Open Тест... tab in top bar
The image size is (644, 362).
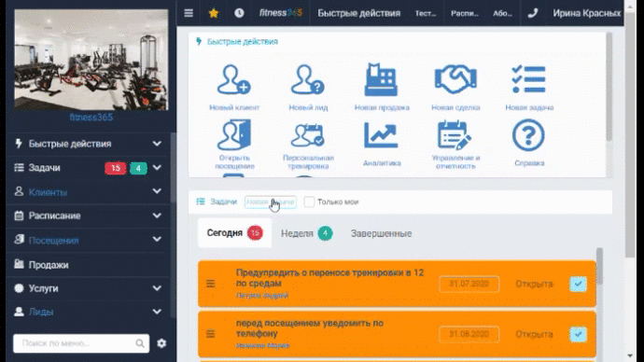[x=426, y=13]
